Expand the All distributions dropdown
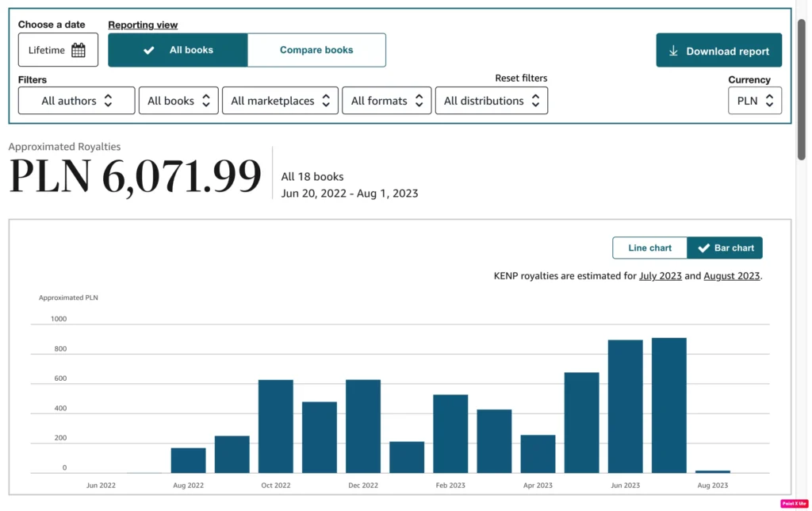Viewport: 812px width, 511px height. tap(492, 101)
